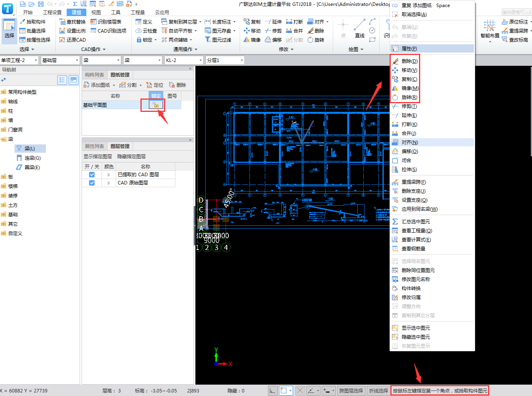The image size is (532, 396).
Task: Open the KL-2 component dropdown
Action: tap(184, 60)
